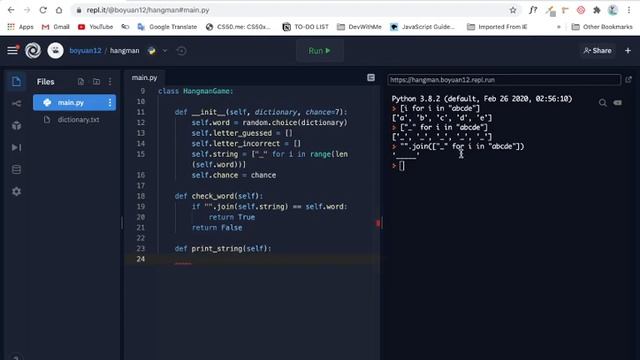Bookmark this page with the star icon
The height and width of the screenshot is (360, 640).
pyautogui.click(x=513, y=10)
